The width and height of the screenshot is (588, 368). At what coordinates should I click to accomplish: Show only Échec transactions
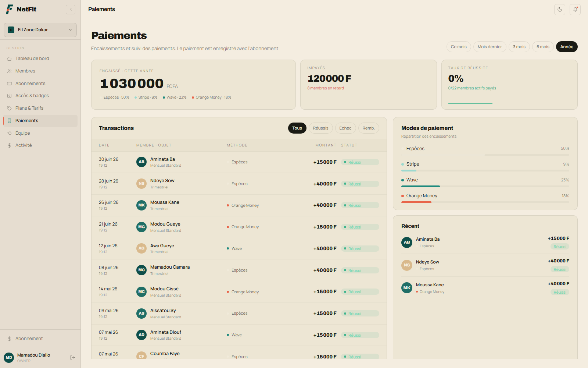(x=345, y=128)
